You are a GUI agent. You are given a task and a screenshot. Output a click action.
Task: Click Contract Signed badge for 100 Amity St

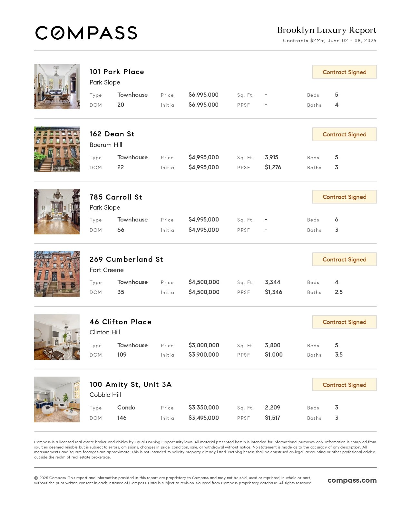pos(344,385)
